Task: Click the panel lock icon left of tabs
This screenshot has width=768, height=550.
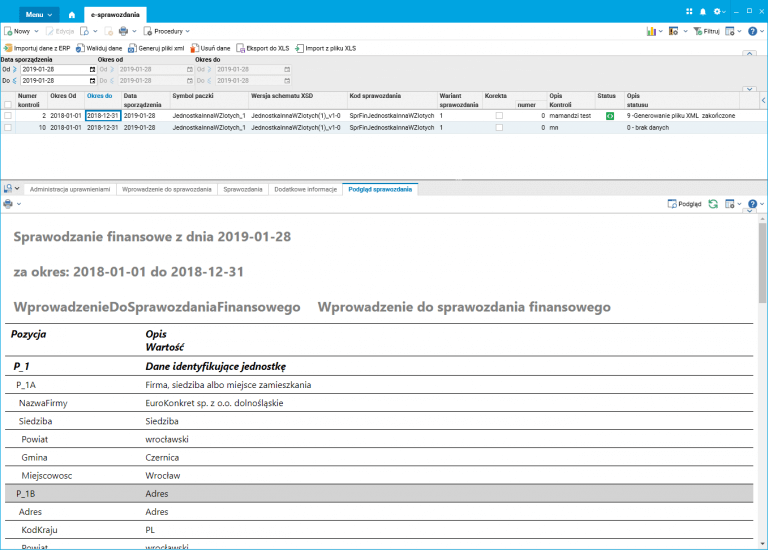Action: point(8,189)
